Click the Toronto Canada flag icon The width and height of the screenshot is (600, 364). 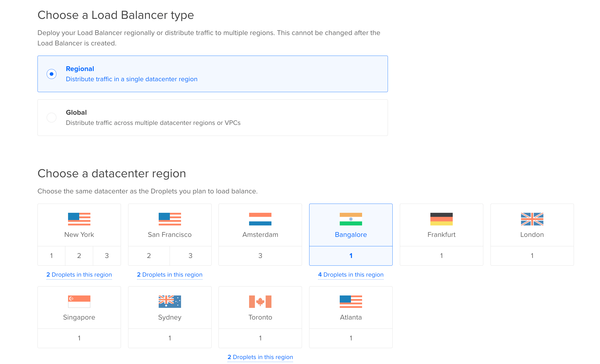tap(260, 302)
